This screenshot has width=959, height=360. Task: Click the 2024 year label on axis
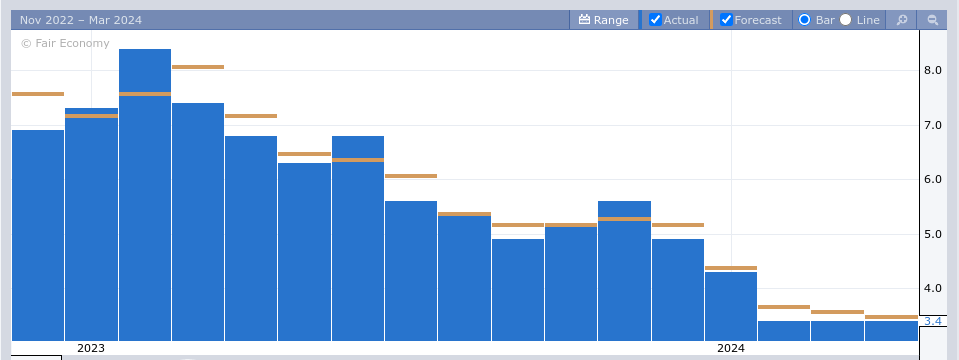coord(731,348)
